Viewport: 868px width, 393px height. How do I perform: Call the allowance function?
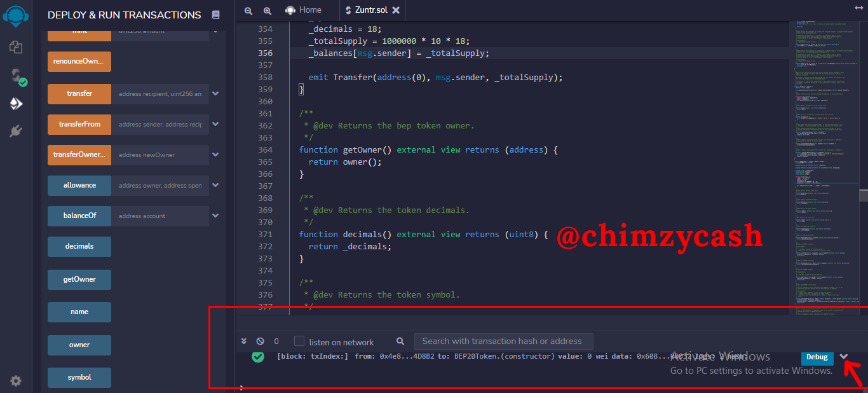point(79,185)
